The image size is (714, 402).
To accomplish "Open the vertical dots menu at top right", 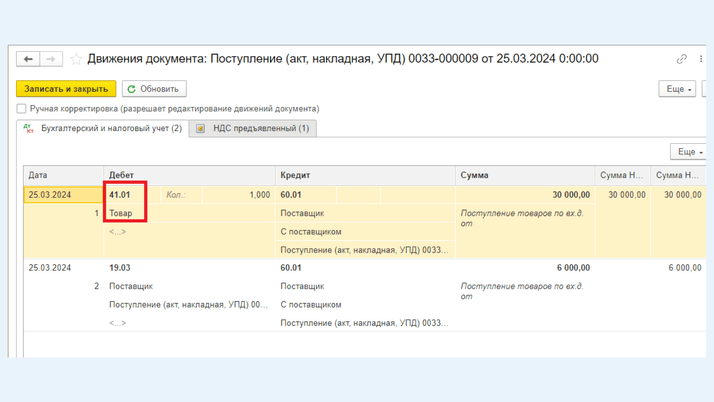I will click(x=701, y=59).
